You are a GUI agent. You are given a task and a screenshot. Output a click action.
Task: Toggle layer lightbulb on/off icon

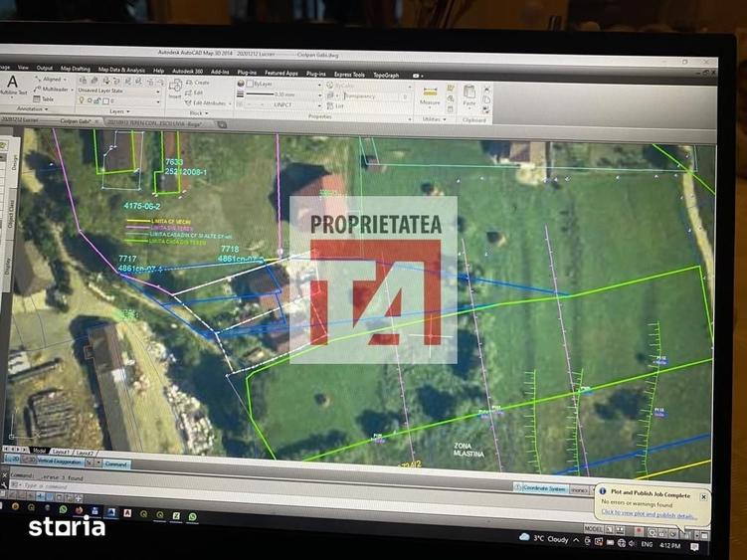82,100
